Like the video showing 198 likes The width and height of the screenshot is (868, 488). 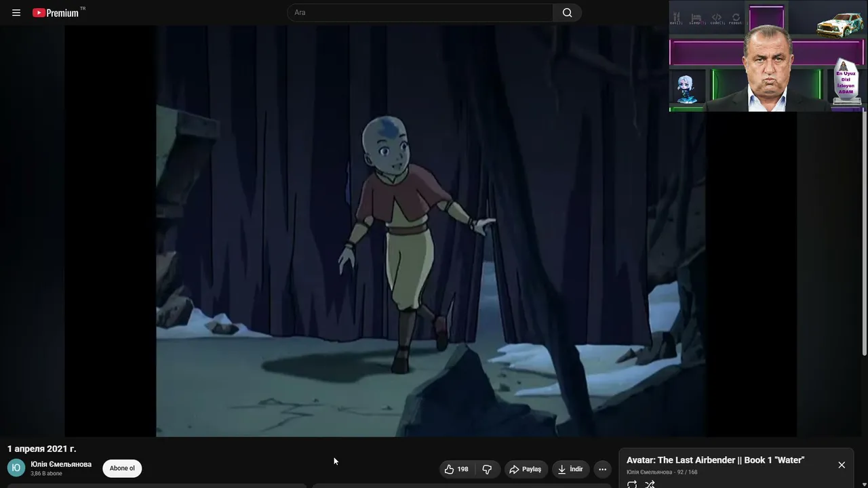[456, 469]
